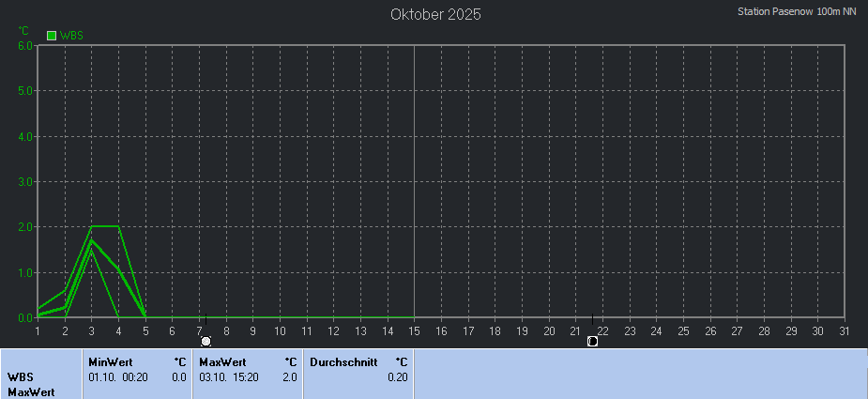The image size is (868, 399).
Task: Select the MinWert column header
Action: click(110, 361)
